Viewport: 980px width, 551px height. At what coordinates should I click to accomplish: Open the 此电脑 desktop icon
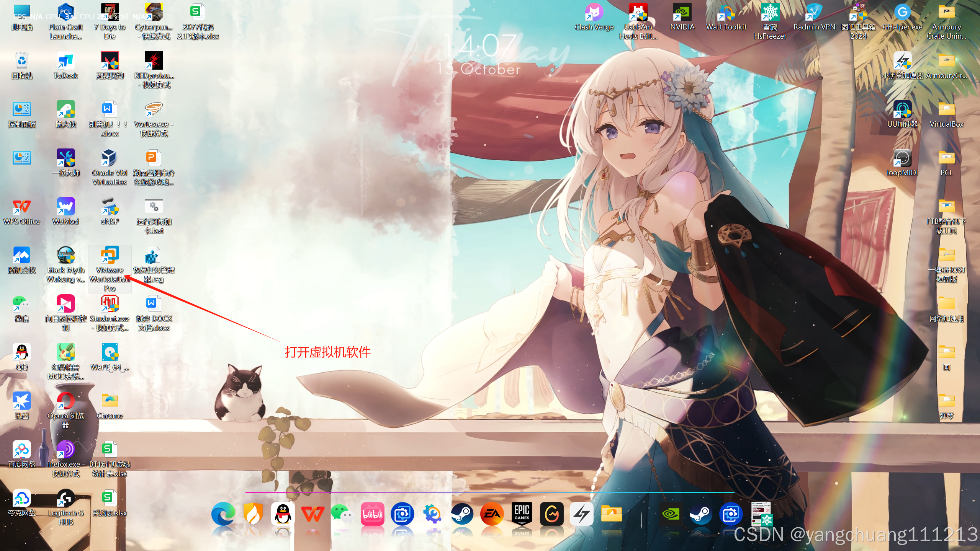[x=22, y=17]
